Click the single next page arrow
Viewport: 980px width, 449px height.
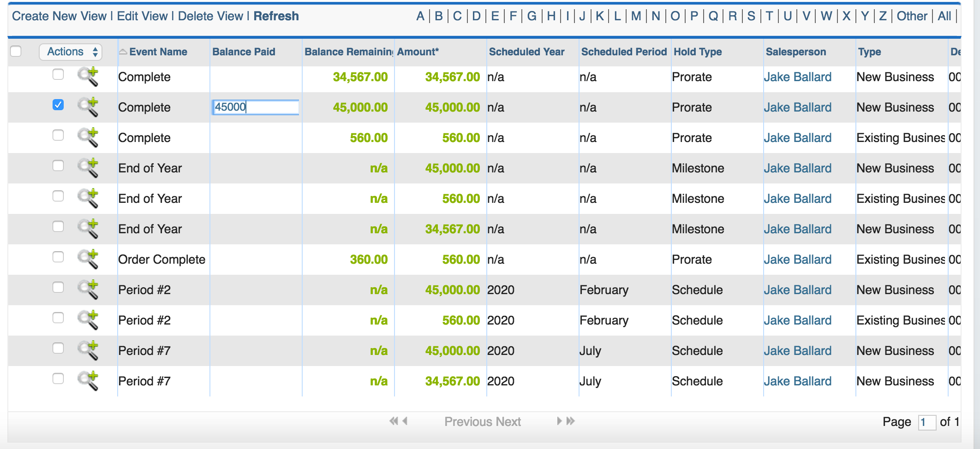pyautogui.click(x=559, y=421)
